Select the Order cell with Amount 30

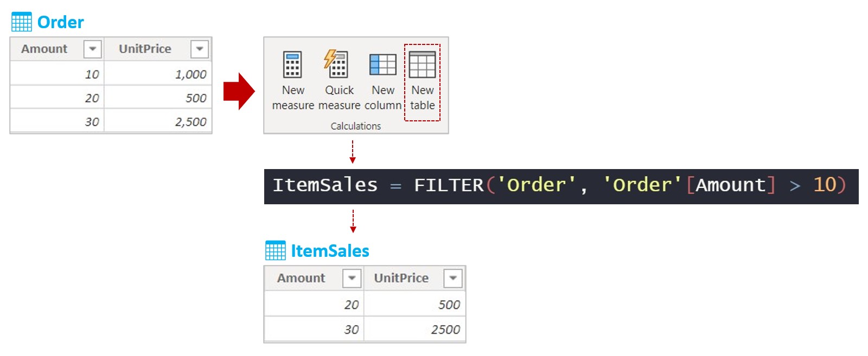[x=92, y=122]
